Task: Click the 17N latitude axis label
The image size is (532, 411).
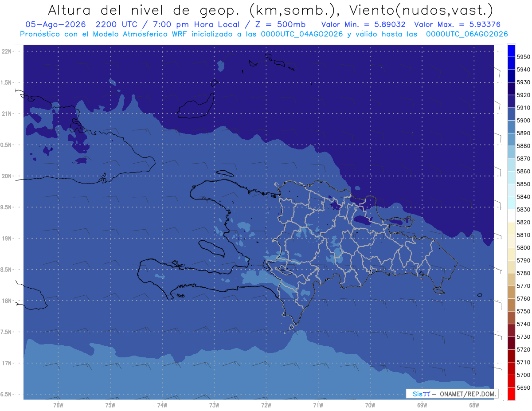Action: point(7,363)
